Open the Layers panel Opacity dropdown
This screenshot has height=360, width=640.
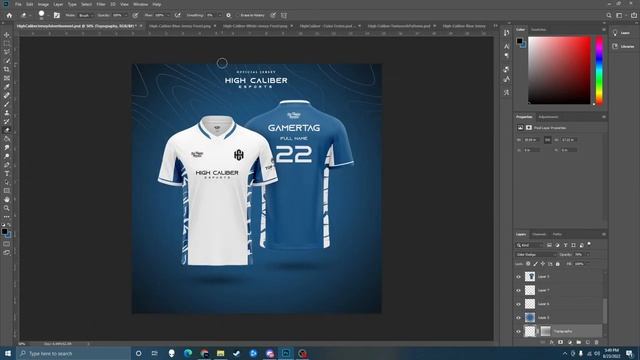point(587,254)
